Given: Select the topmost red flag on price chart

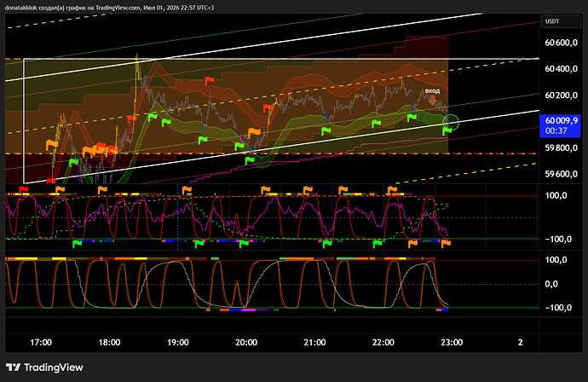Looking at the screenshot, I should pyautogui.click(x=210, y=81).
